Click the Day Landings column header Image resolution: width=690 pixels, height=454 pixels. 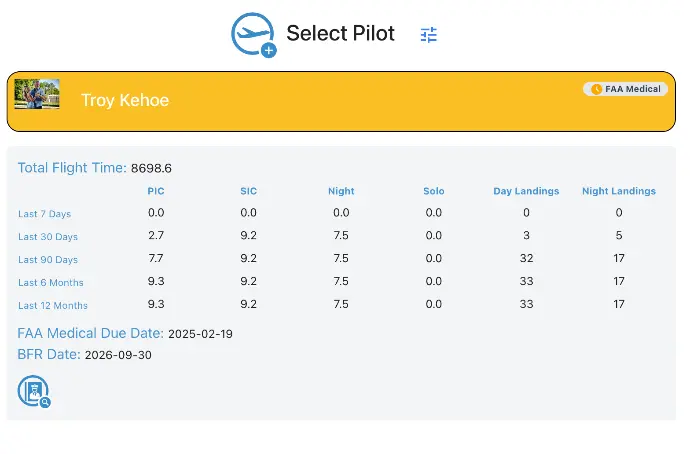526,191
